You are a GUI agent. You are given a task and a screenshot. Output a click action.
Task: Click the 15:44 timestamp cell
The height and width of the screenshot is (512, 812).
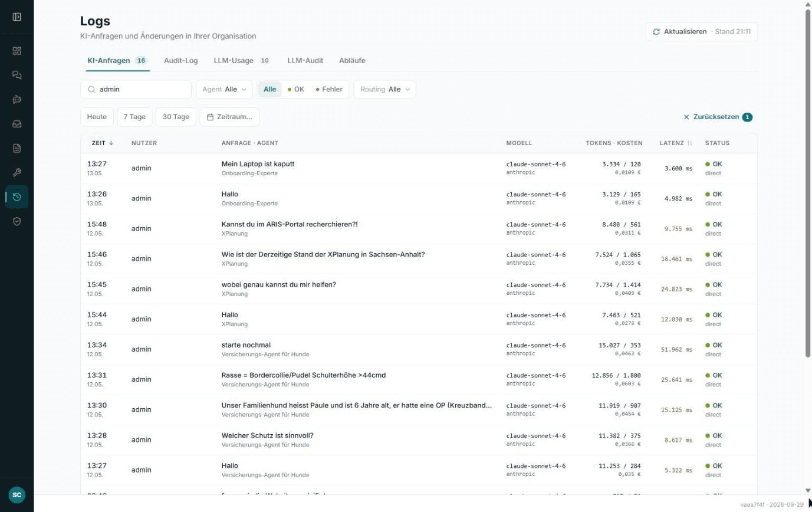tap(97, 319)
